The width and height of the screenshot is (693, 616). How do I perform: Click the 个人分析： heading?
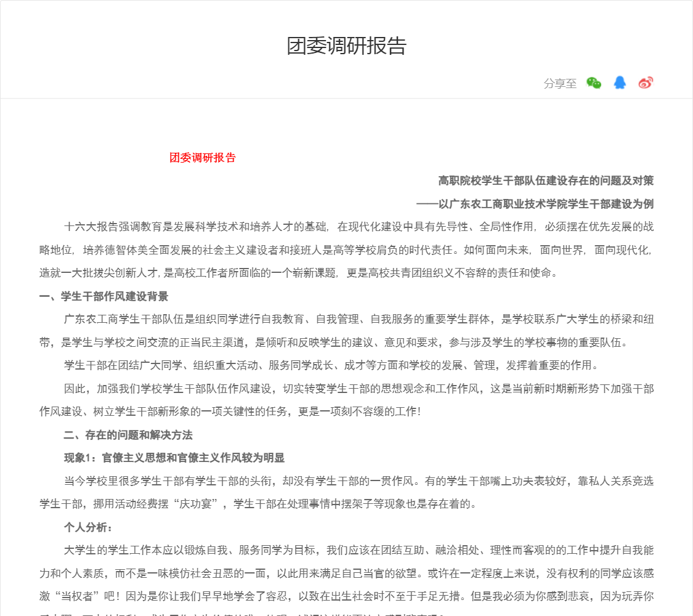click(x=88, y=527)
